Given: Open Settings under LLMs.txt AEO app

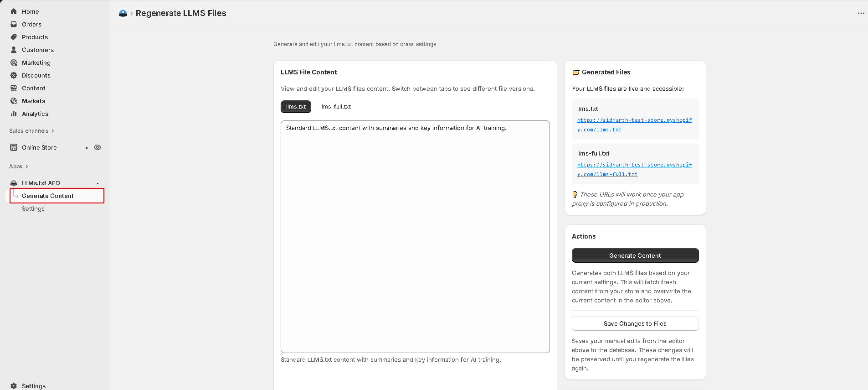Looking at the screenshot, I should [x=33, y=208].
